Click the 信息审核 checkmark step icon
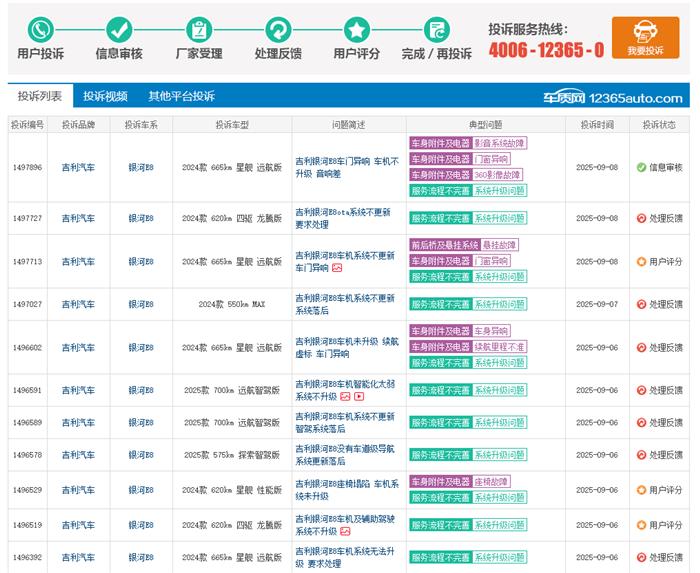The height and width of the screenshot is (573, 700). tap(119, 29)
